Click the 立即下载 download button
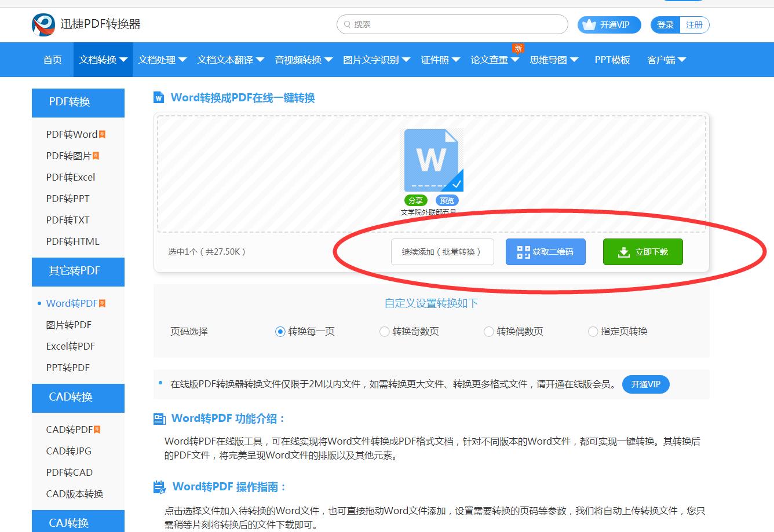 tap(642, 252)
